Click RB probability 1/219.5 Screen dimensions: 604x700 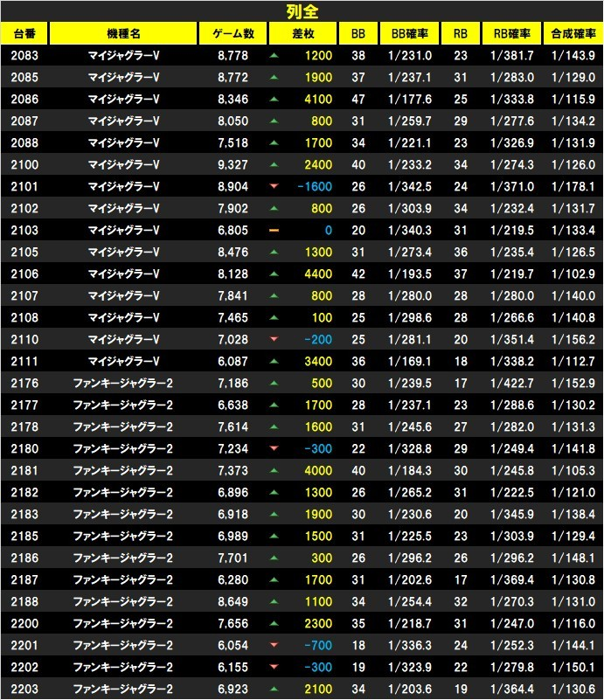click(512, 231)
